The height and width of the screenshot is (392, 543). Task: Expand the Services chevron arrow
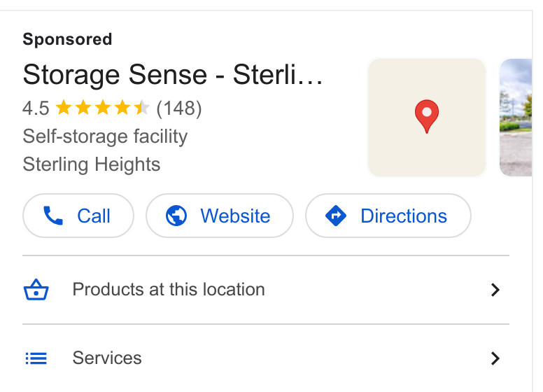pos(495,358)
